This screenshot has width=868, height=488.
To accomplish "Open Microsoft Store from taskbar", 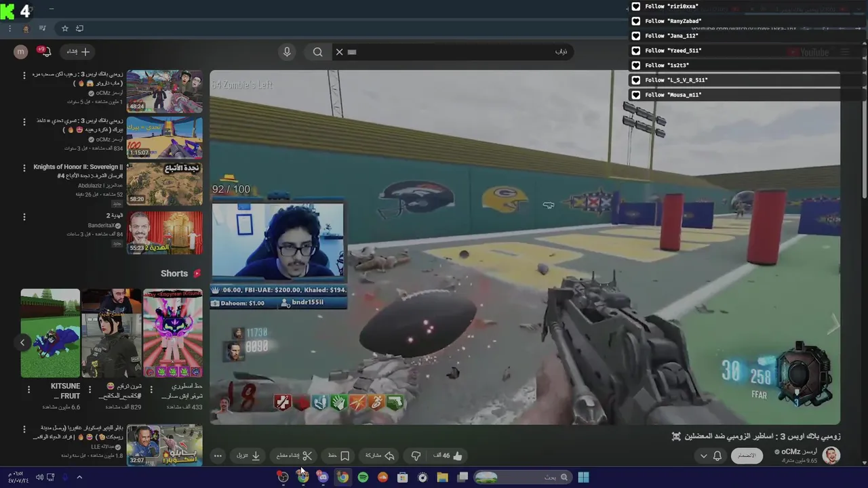I will point(402,477).
